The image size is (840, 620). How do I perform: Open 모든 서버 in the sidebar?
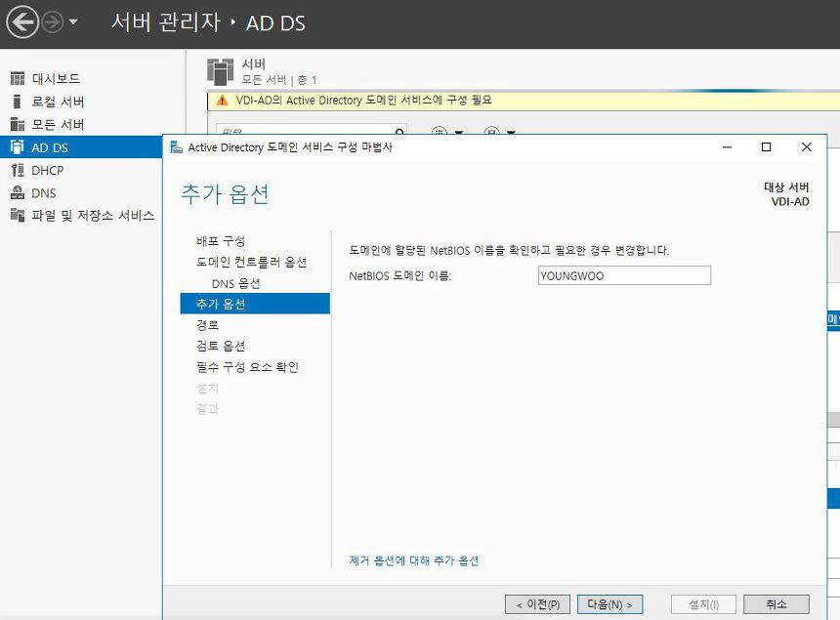(58, 124)
